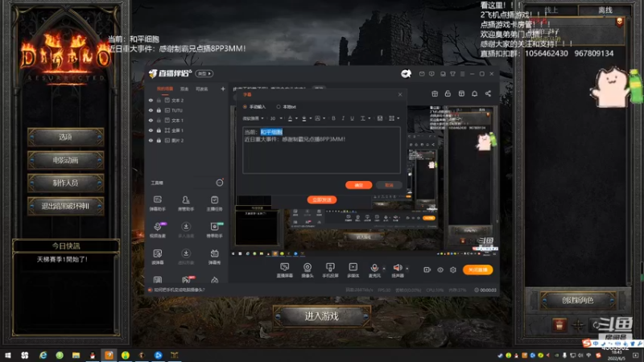
Task: Open the font family dropdown
Action: click(253, 118)
